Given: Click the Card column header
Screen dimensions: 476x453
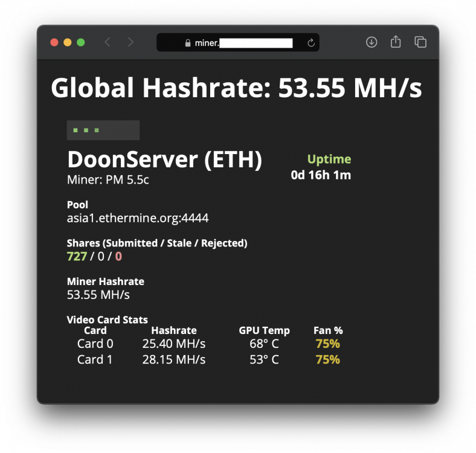Looking at the screenshot, I should tap(95, 330).
